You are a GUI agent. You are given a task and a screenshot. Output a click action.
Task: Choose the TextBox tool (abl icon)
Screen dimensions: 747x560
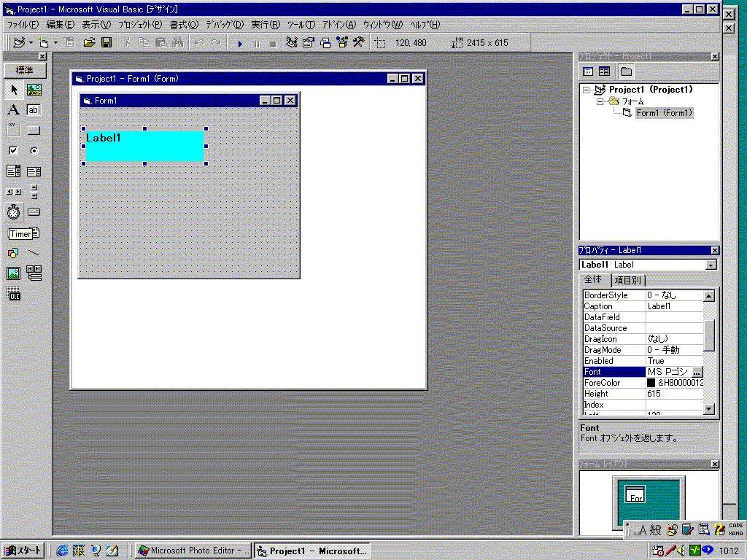point(34,110)
